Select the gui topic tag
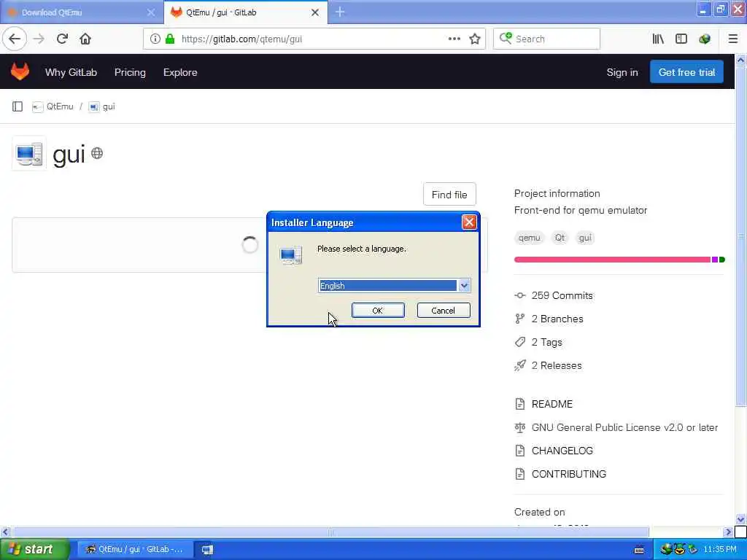This screenshot has height=560, width=747. click(585, 238)
